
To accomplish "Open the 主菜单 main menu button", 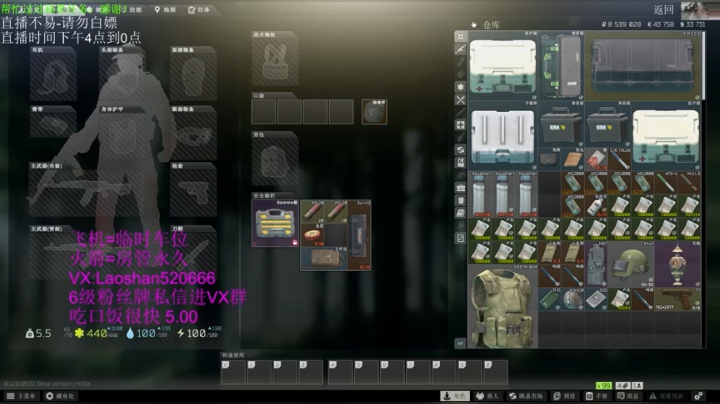I will pyautogui.click(x=21, y=396).
